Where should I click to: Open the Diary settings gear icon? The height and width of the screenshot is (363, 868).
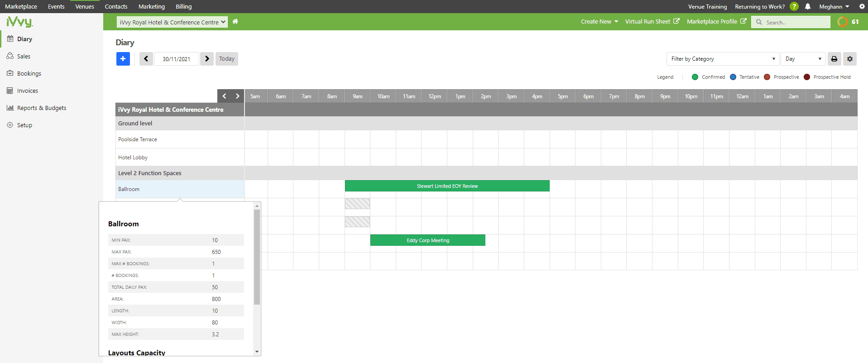[x=850, y=59]
